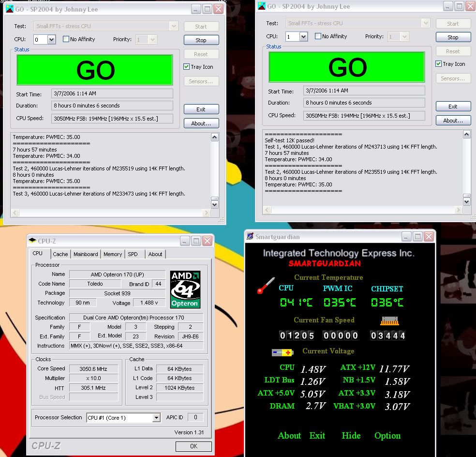The image size is (476, 457).
Task: Select the CPU tab in CPU-Z
Action: click(x=38, y=253)
